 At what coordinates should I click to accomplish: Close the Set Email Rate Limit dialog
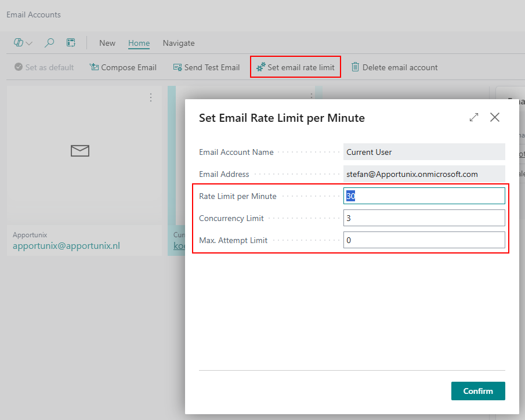click(x=495, y=117)
